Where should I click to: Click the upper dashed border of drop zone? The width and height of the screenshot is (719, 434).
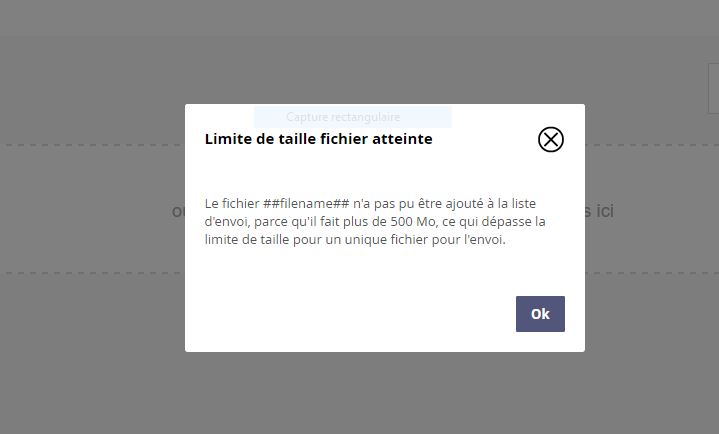[x=90, y=145]
